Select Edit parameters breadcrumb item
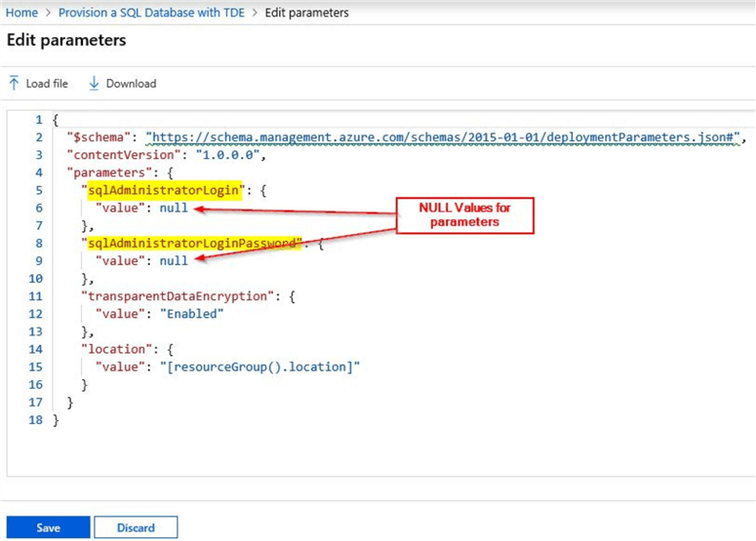756x541 pixels. click(306, 13)
